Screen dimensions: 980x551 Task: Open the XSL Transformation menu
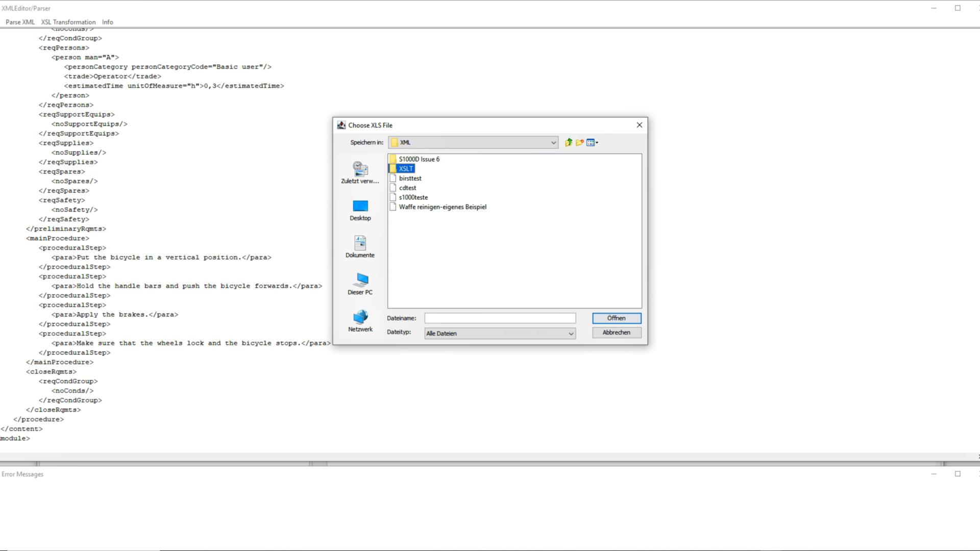point(68,22)
